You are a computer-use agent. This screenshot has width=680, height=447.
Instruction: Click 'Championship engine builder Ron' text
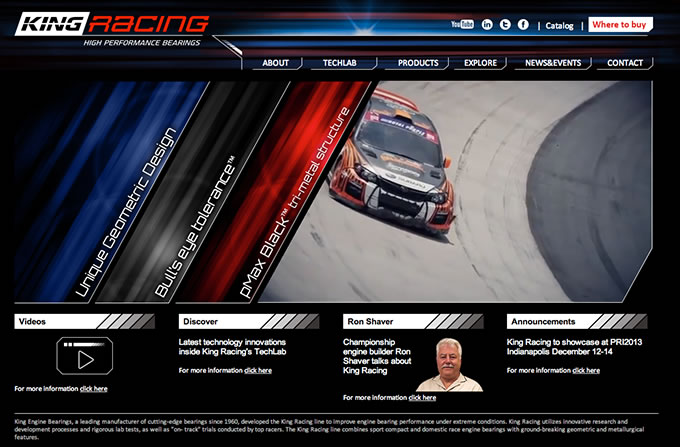click(376, 347)
